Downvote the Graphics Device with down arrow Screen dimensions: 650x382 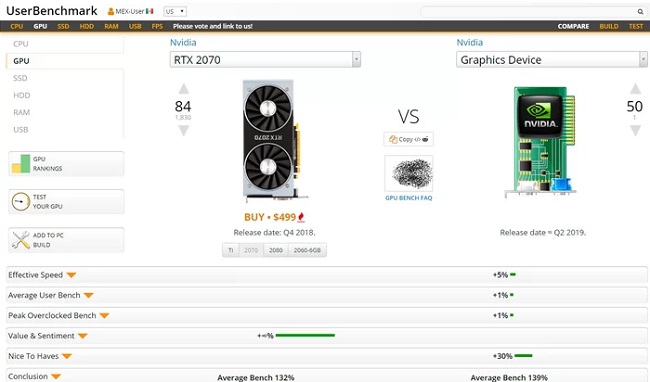[x=635, y=131]
